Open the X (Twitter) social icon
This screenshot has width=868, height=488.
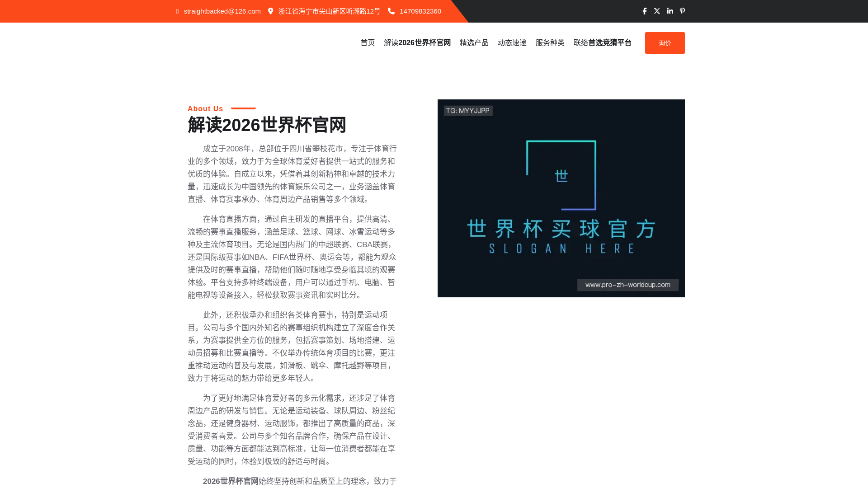point(657,11)
